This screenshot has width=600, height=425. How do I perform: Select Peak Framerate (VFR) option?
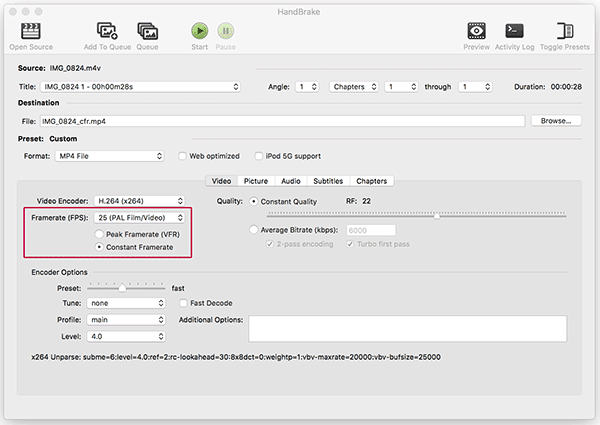[99, 234]
